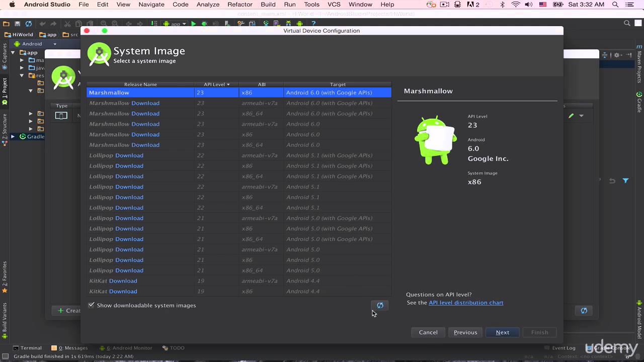Click the Open folder toolbar icon
Screen dimensions: 644x362
coord(5,24)
